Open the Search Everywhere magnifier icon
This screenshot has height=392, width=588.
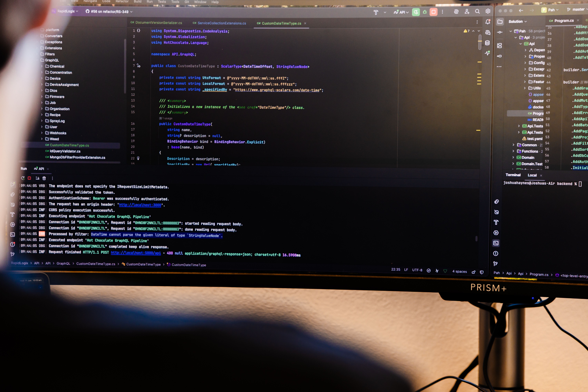[x=477, y=11]
